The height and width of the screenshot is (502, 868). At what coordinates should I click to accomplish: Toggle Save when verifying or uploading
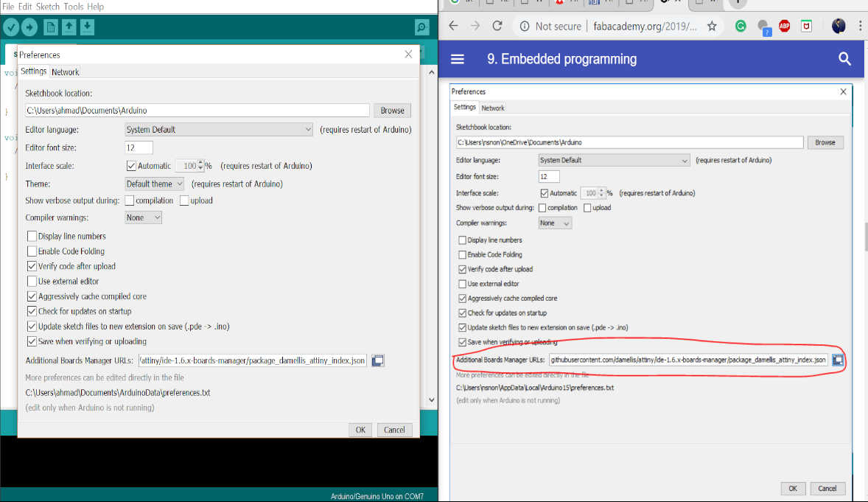tap(32, 341)
